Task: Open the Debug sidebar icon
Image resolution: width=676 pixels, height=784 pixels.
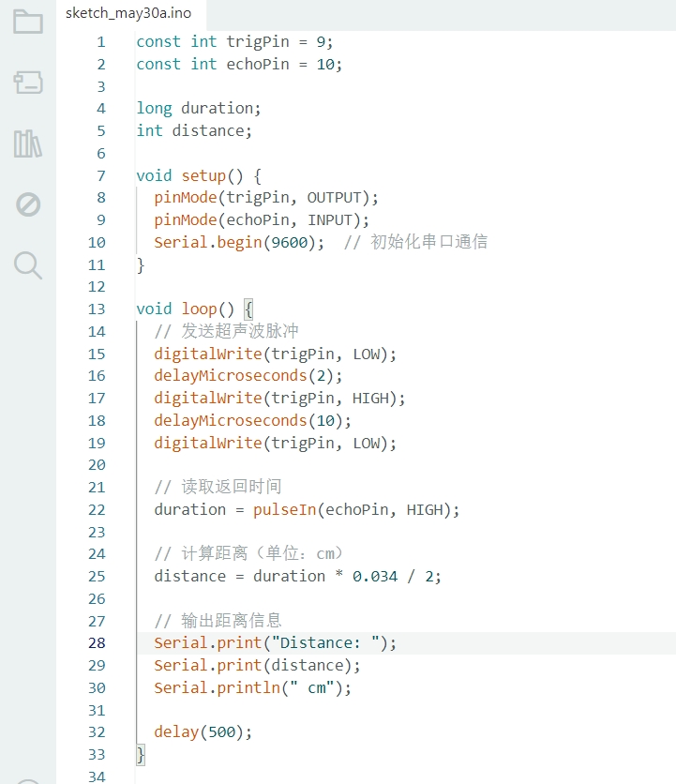Action: 28,204
